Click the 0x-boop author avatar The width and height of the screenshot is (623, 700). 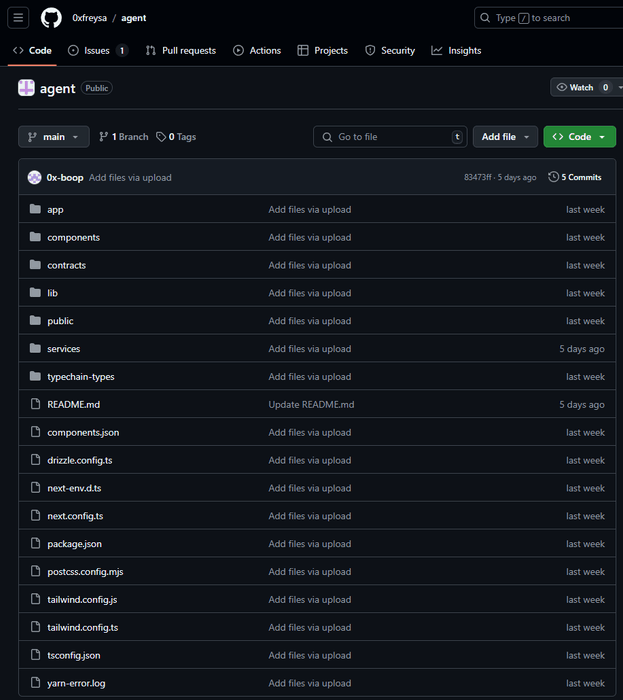point(35,177)
